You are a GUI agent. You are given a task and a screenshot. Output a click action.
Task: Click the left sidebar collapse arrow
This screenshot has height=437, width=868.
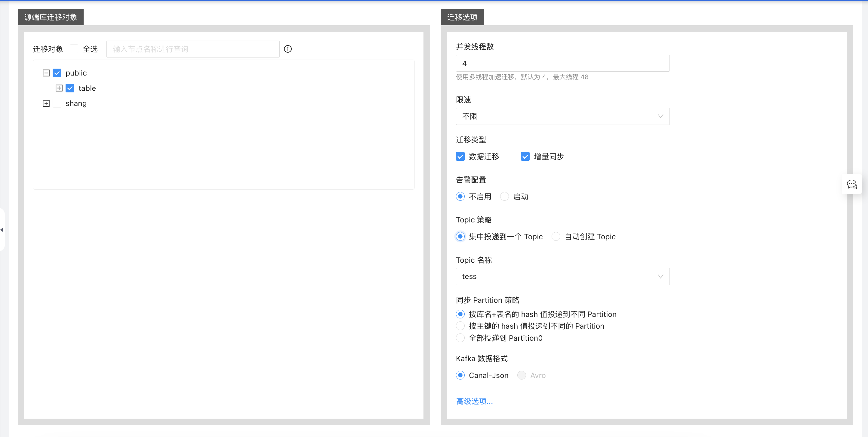(x=2, y=230)
